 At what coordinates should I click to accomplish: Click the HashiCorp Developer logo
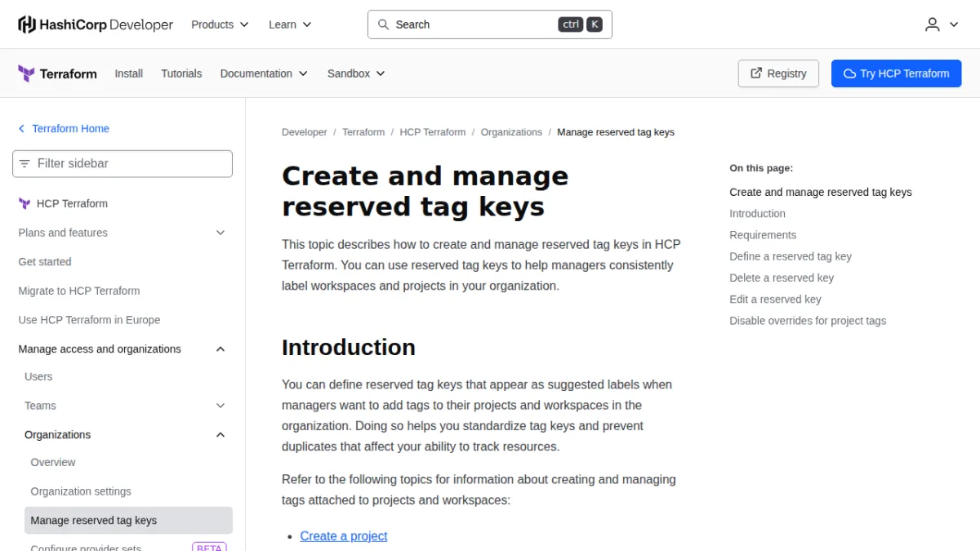(96, 24)
